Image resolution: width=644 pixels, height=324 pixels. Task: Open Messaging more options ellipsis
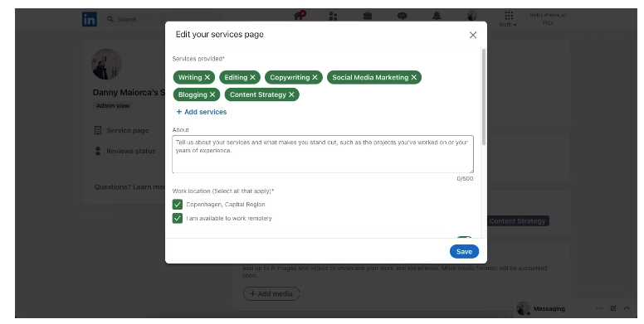point(599,308)
